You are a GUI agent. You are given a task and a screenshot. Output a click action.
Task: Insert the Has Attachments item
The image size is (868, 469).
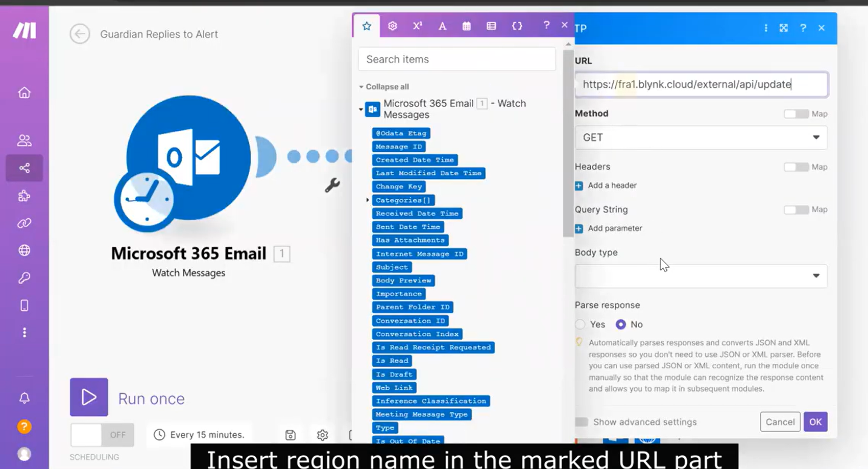pos(410,240)
